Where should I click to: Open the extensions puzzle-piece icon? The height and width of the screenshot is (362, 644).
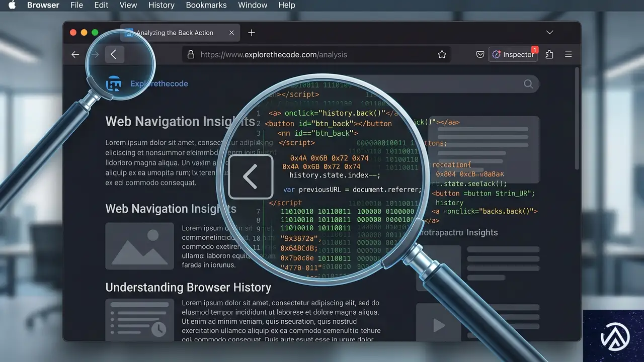click(549, 54)
